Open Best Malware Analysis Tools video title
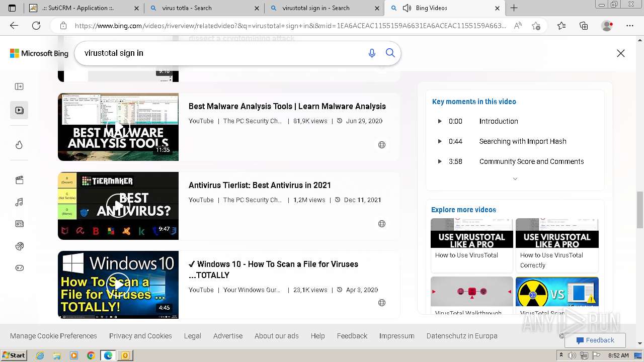Viewport: 644px width, 362px height. (x=287, y=106)
